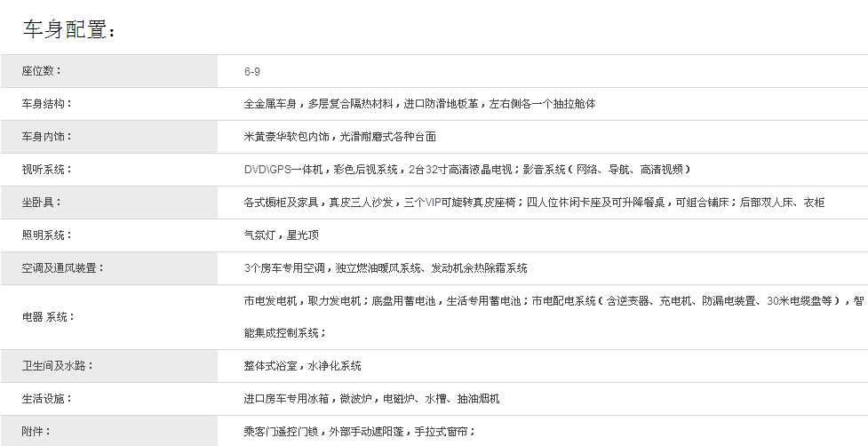Viewport: 868px width, 446px height.
Task: Click the 全金属车身 body structure description
Action: (x=419, y=104)
